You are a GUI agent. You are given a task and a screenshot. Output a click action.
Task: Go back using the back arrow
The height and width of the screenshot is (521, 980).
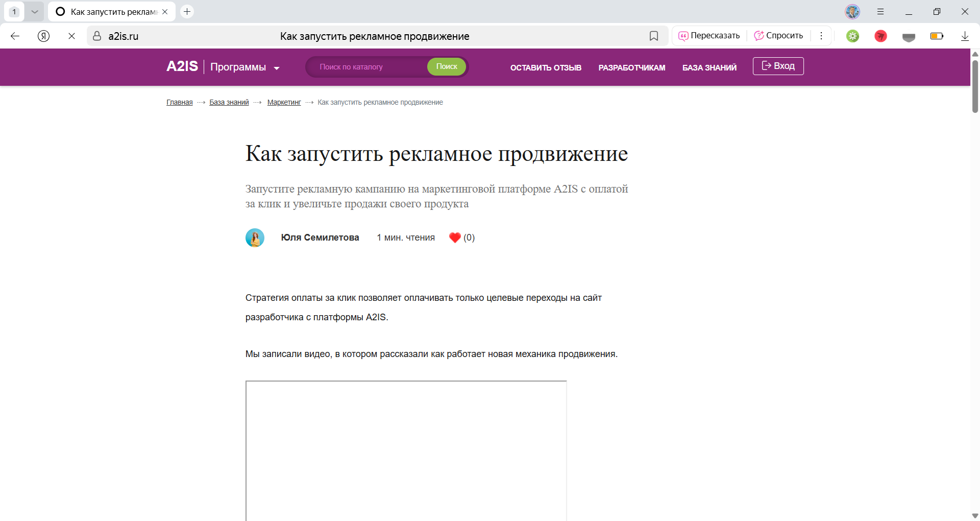(15, 36)
